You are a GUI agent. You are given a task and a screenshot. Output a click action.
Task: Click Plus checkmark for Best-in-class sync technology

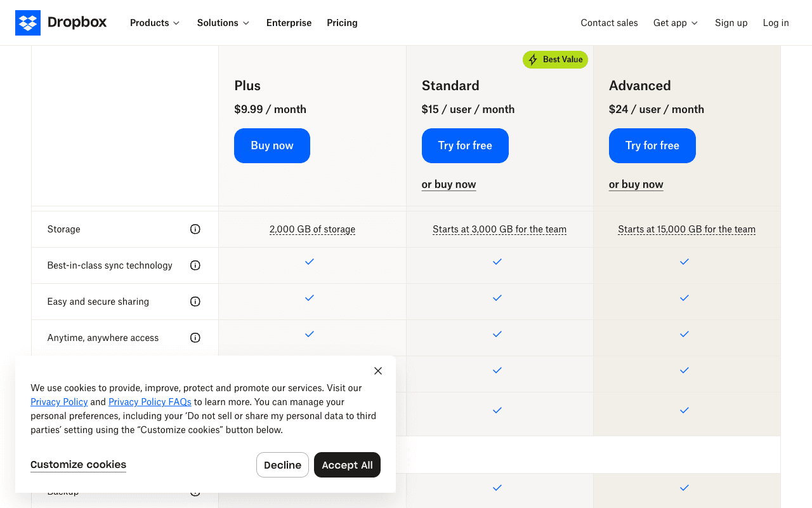pyautogui.click(x=310, y=262)
